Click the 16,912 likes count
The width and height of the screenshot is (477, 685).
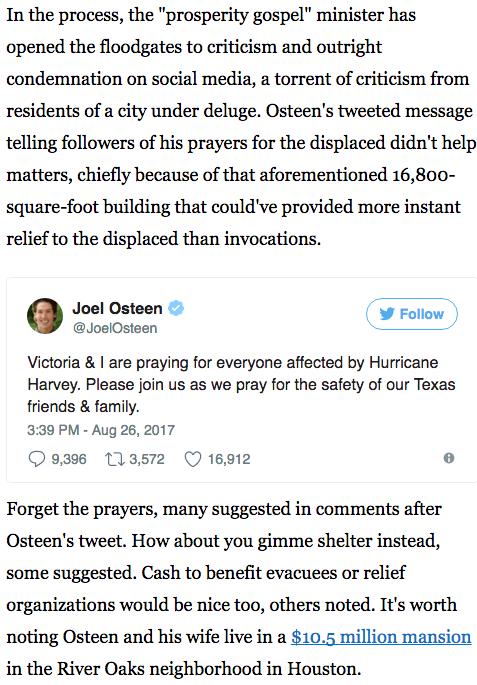pyautogui.click(x=229, y=459)
